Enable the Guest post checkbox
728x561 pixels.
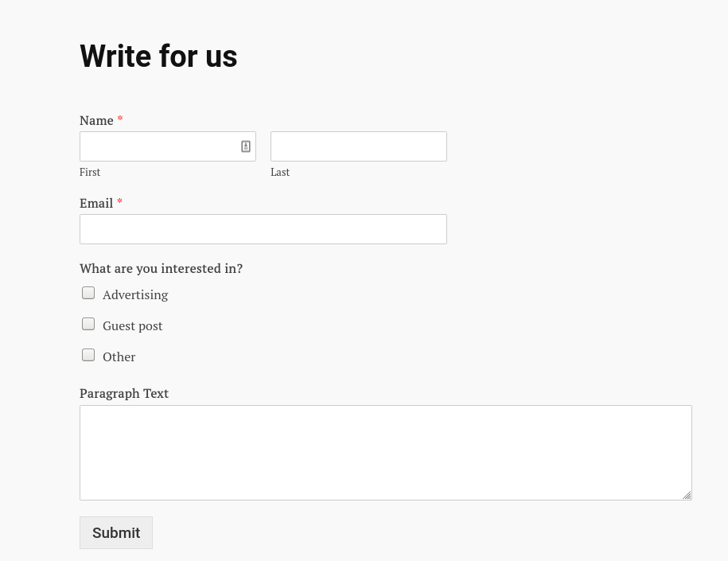point(88,324)
